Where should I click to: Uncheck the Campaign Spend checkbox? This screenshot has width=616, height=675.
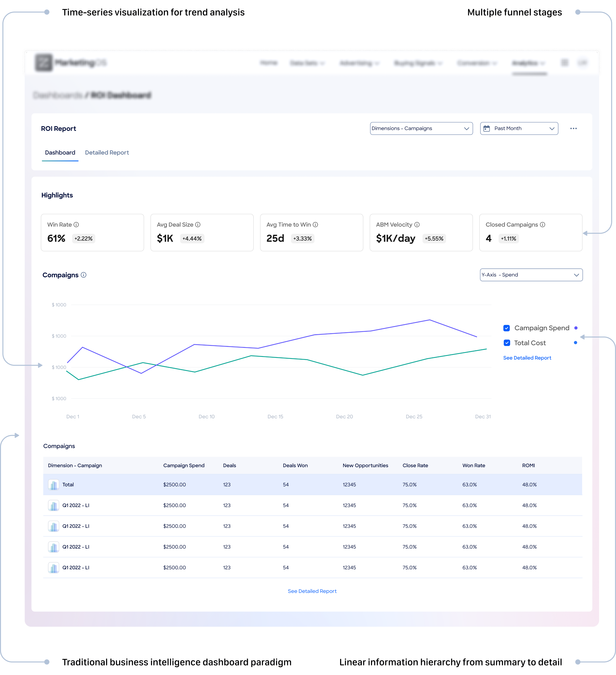tap(506, 328)
